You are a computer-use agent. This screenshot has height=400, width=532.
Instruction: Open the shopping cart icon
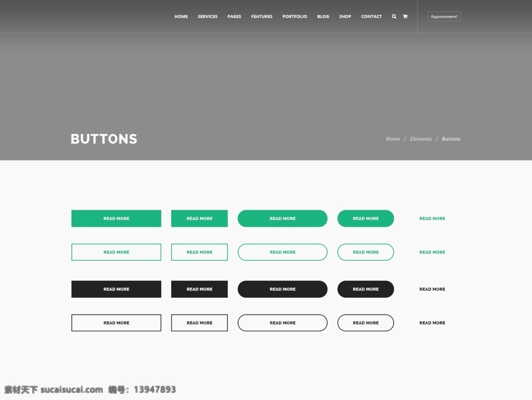(405, 16)
